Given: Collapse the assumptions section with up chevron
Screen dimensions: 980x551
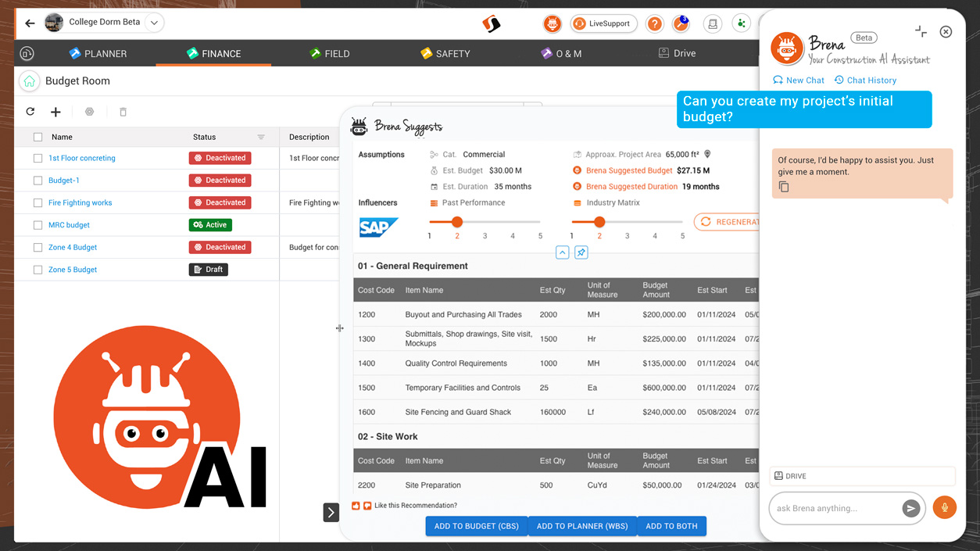Looking at the screenshot, I should coord(562,252).
